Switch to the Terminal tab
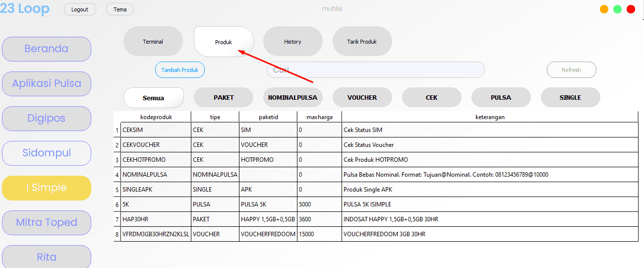 [x=153, y=42]
